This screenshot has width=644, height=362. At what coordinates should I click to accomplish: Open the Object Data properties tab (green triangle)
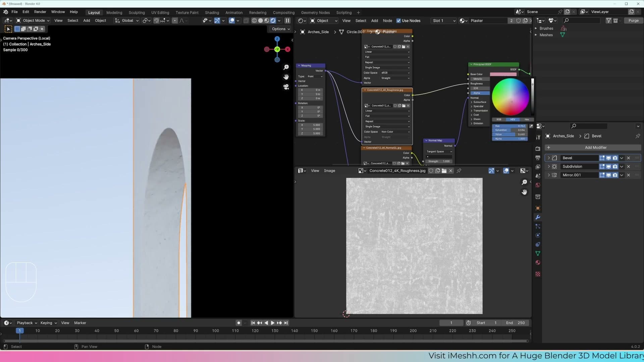click(538, 253)
